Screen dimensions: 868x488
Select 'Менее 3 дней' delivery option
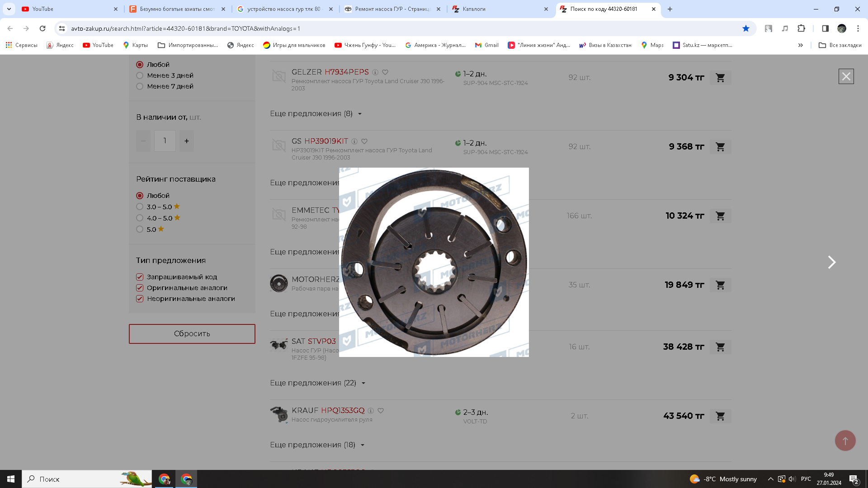(140, 75)
